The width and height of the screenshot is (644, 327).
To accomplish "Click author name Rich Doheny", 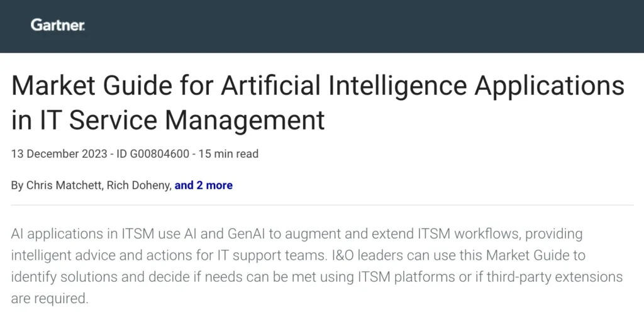I will tap(142, 186).
